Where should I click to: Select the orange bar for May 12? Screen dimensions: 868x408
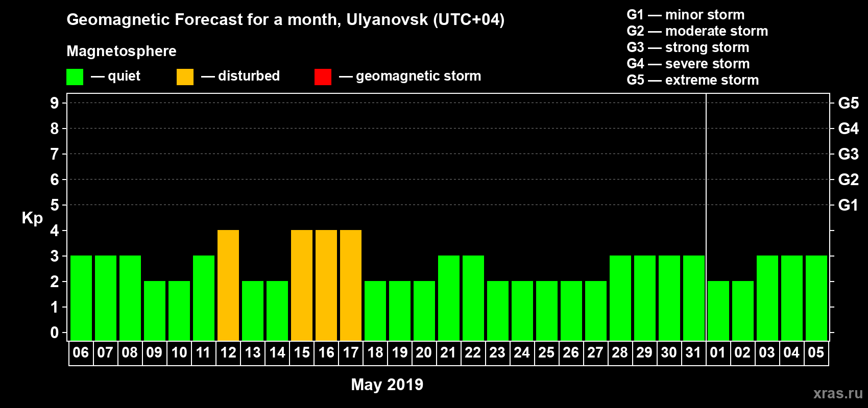point(228,285)
